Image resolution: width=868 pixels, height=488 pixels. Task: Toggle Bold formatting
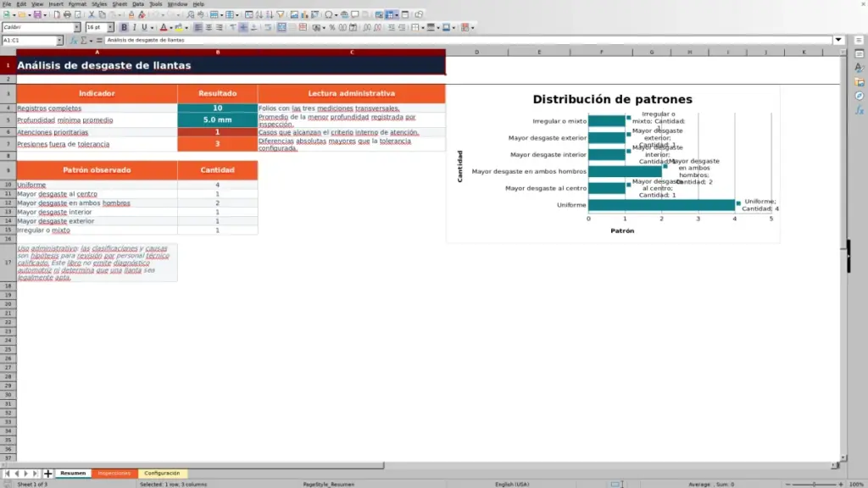point(124,28)
